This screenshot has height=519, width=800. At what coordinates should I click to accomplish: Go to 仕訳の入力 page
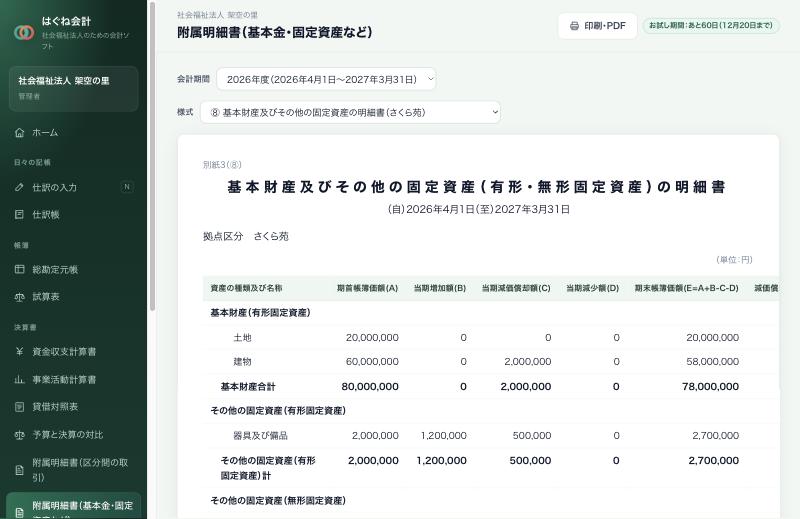(x=73, y=187)
